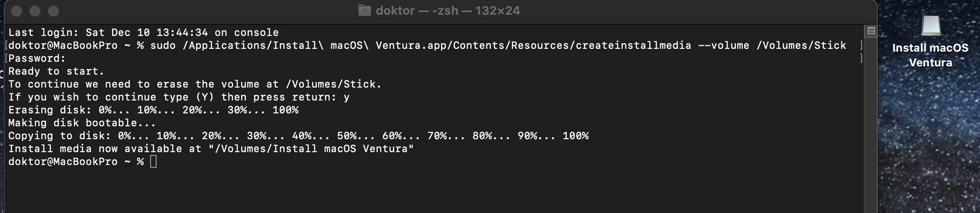Click the 'Password:' prompt line
This screenshot has height=213, width=980.
click(37, 59)
